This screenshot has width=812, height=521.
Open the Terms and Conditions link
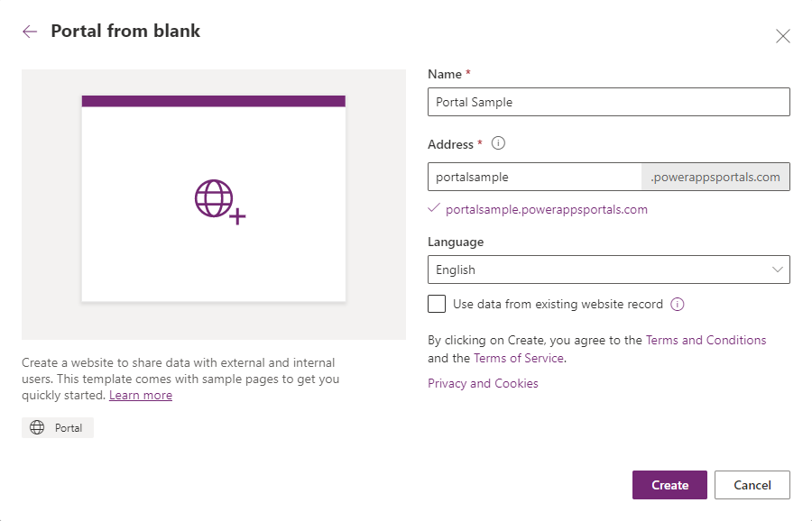[706, 340]
